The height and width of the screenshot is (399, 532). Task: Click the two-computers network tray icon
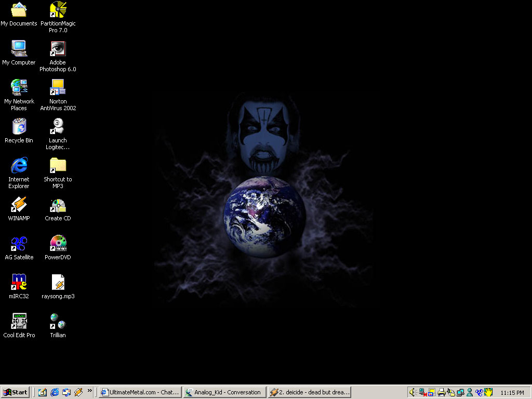[460, 392]
